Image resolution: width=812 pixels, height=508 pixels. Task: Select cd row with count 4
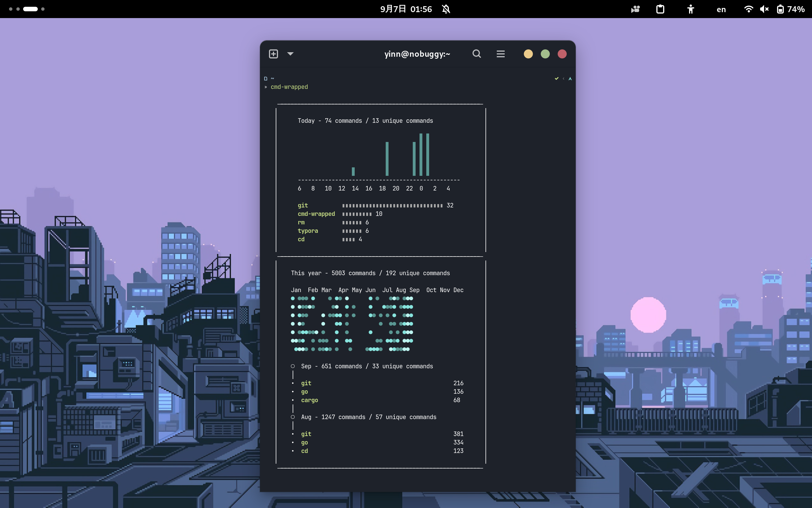[330, 239]
